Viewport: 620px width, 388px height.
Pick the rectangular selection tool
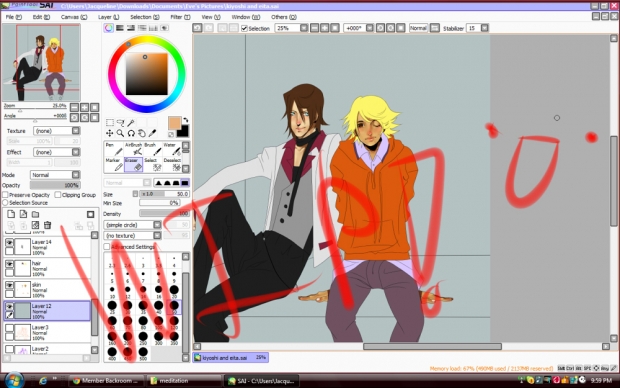(110, 123)
